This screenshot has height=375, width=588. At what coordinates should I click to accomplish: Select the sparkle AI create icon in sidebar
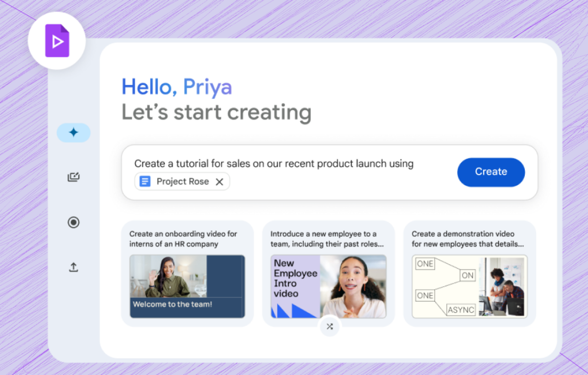pyautogui.click(x=73, y=132)
